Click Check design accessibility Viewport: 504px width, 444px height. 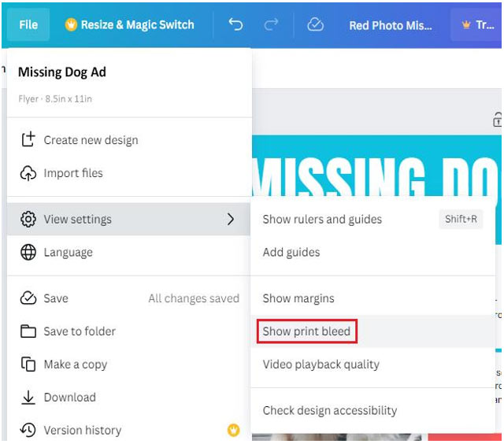(x=329, y=410)
